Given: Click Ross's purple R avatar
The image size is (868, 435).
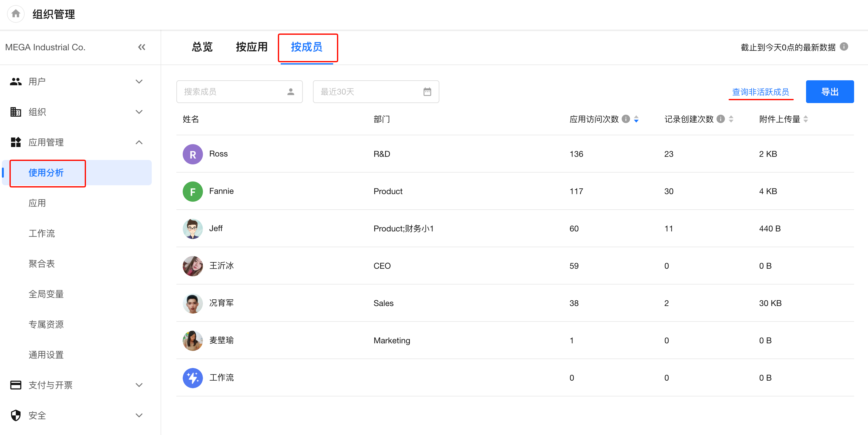Looking at the screenshot, I should [193, 154].
